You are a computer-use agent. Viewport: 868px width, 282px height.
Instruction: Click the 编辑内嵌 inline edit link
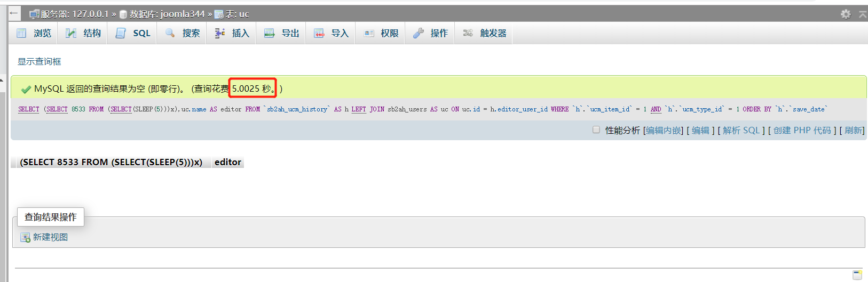coord(664,130)
